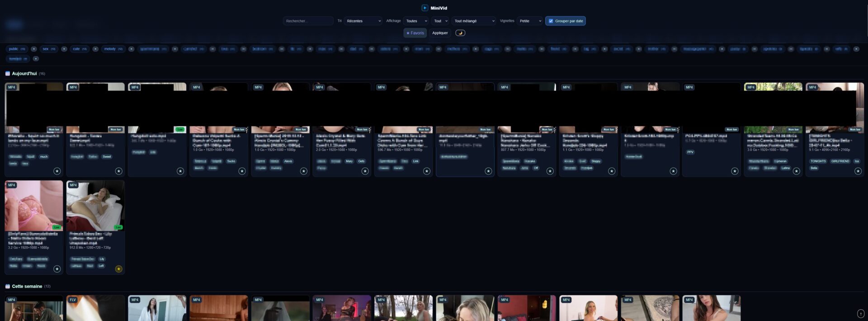Uncheck the Grouper par date checkbox
The width and height of the screenshot is (868, 321).
click(x=551, y=21)
